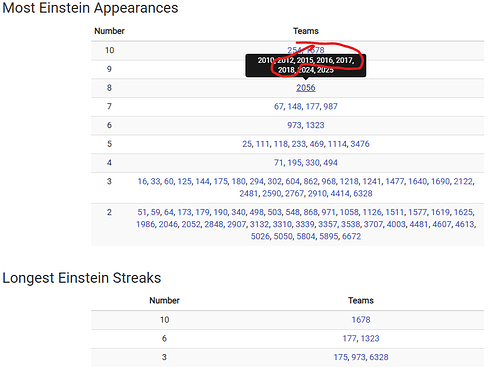Open team 4414 link
The height and width of the screenshot is (374, 489).
coord(340,193)
